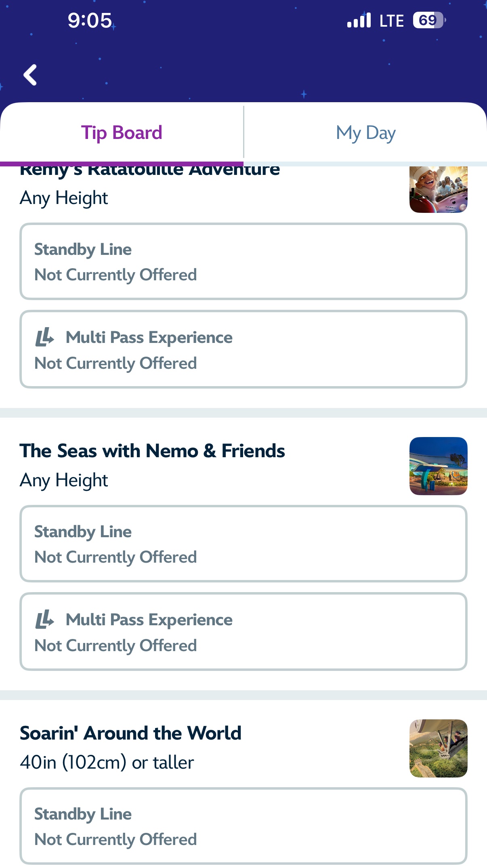
Task: Tap Soarin' Standby Line card
Action: coord(243,826)
